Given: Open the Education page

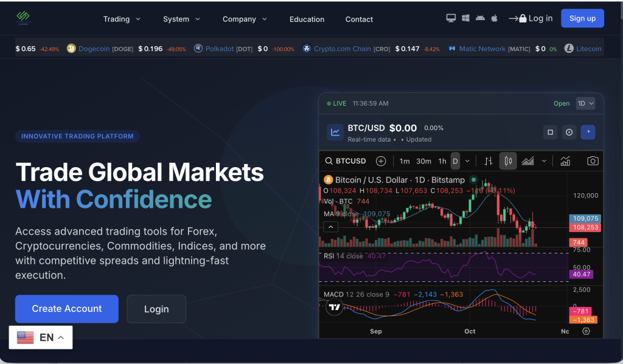Looking at the screenshot, I should [x=307, y=19].
